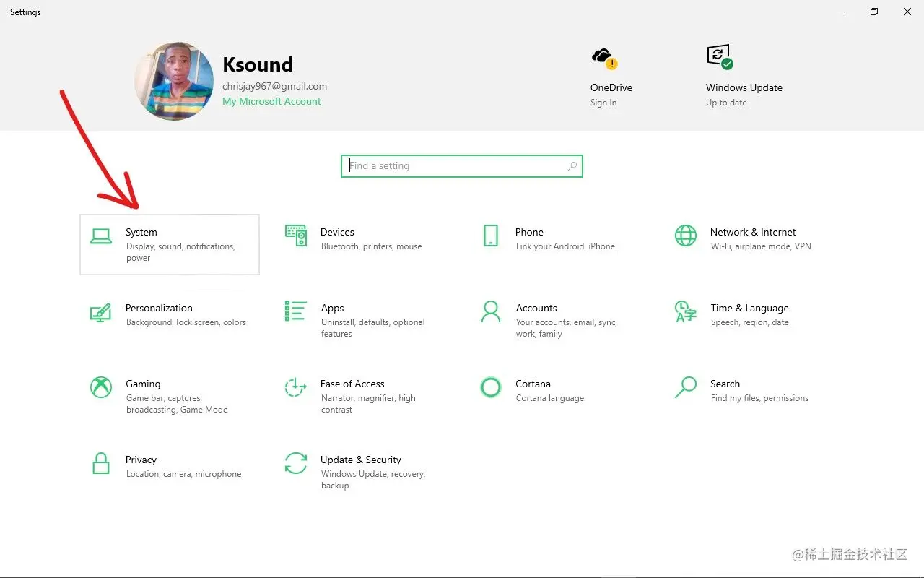Open the Update & Security arrows icon
The height and width of the screenshot is (578, 924).
pos(296,463)
